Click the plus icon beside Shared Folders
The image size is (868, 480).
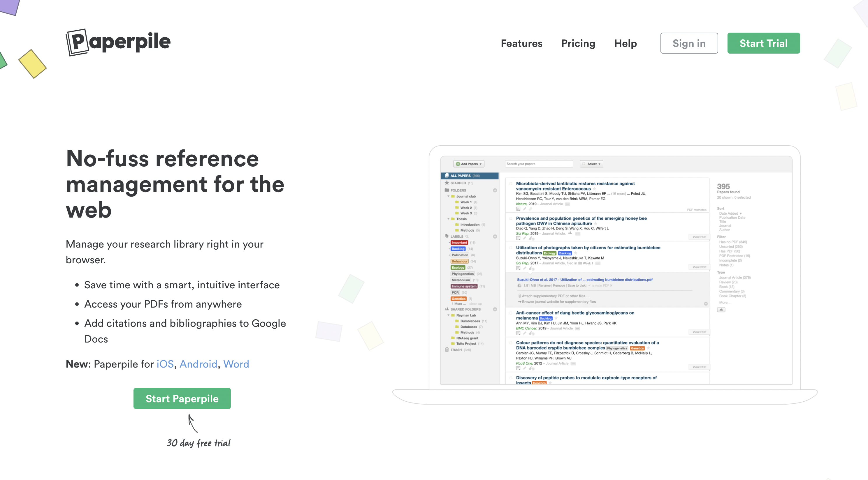[x=495, y=309]
